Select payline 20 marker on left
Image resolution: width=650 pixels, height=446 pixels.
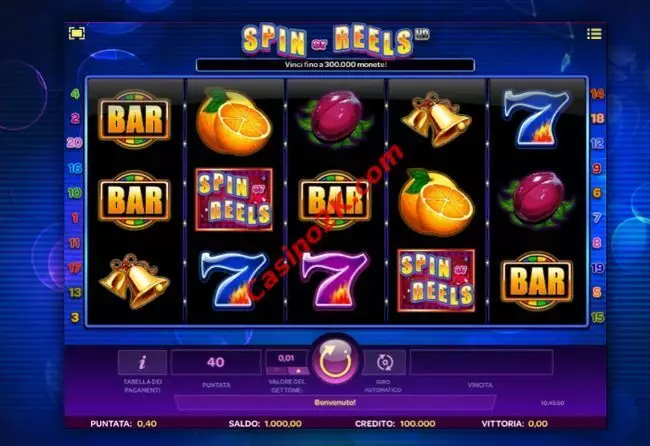[75, 143]
